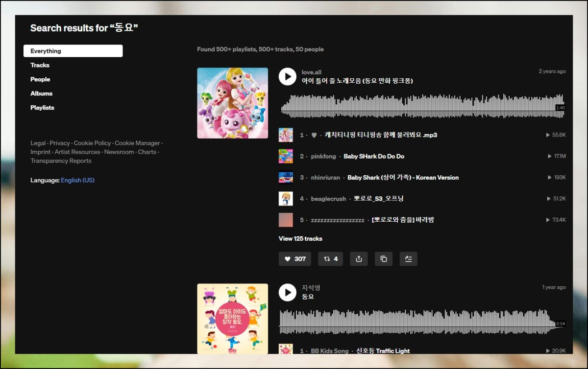
Task: Click the 73.4K play count
Action: click(556, 220)
